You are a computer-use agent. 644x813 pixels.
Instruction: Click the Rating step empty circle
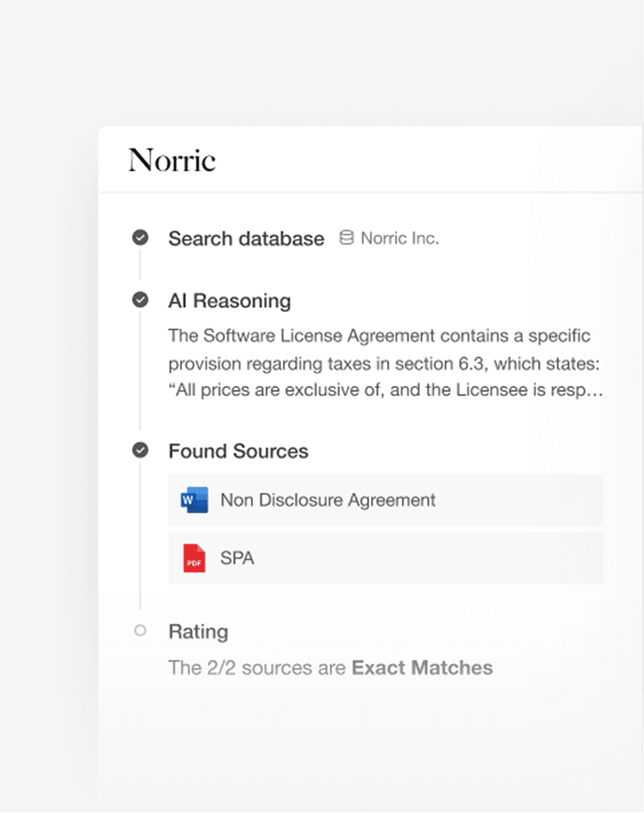[x=140, y=631]
